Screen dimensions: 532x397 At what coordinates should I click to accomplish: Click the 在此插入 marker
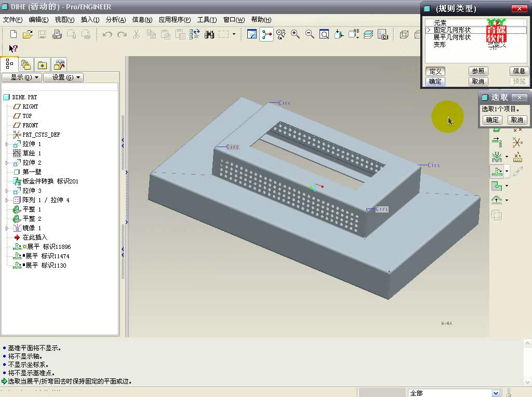(31, 237)
